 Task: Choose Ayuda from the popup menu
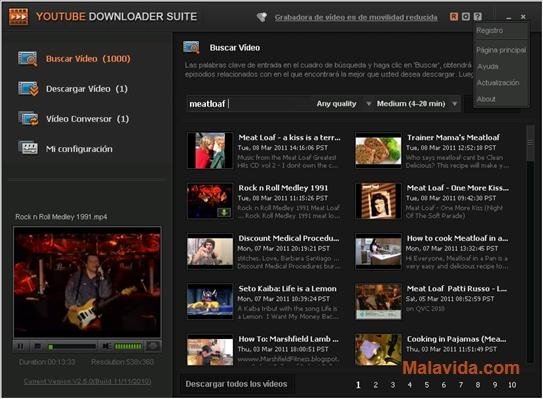click(488, 66)
